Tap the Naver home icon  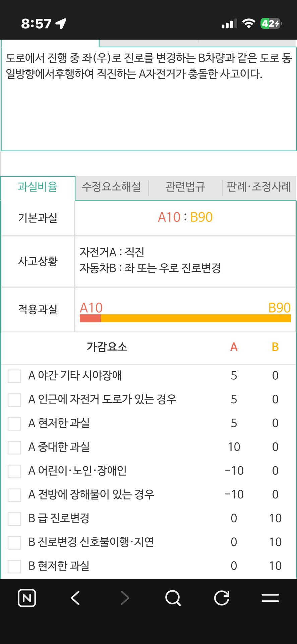click(x=27, y=598)
